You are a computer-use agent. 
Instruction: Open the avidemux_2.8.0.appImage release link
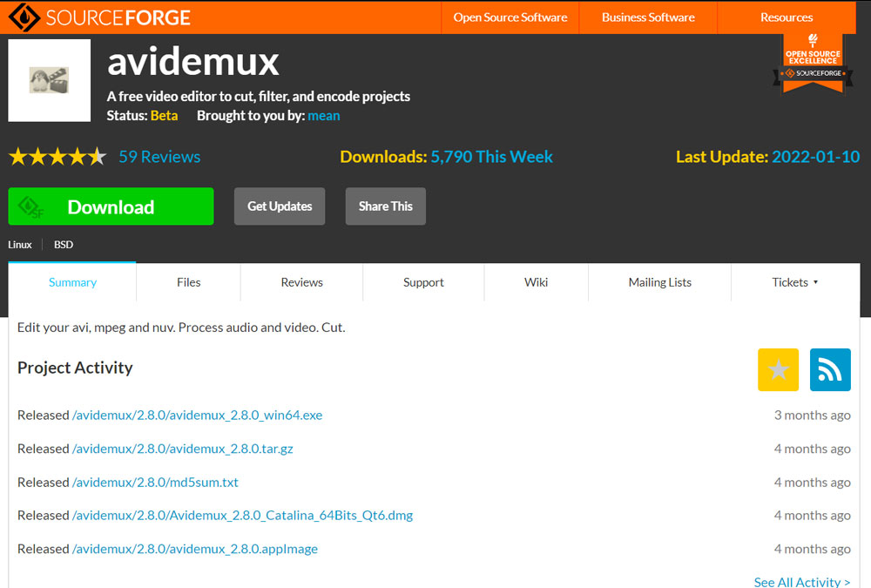tap(195, 549)
